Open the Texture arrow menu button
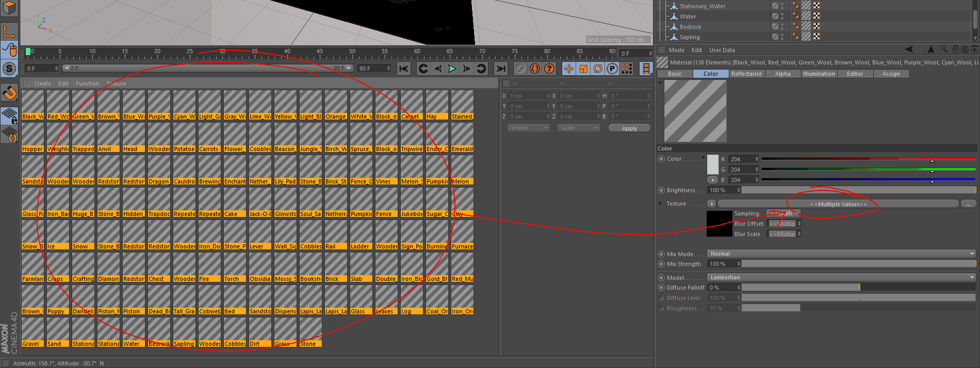 coord(712,204)
